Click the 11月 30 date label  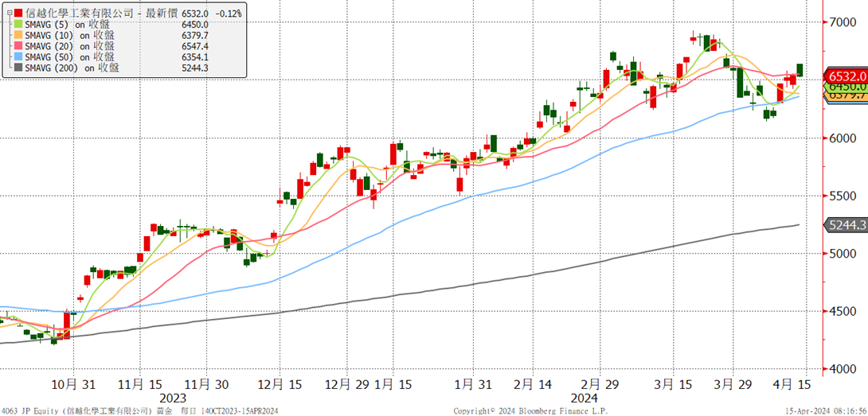[206, 384]
